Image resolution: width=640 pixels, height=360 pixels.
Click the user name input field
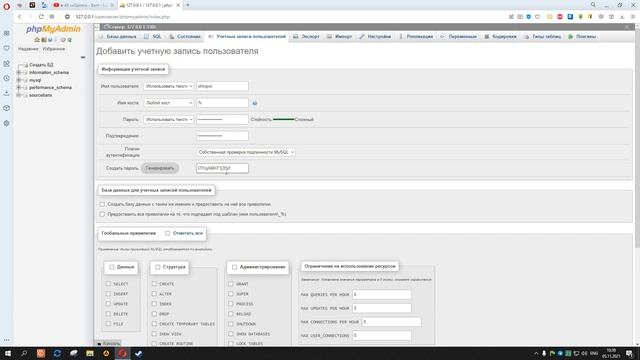222,86
